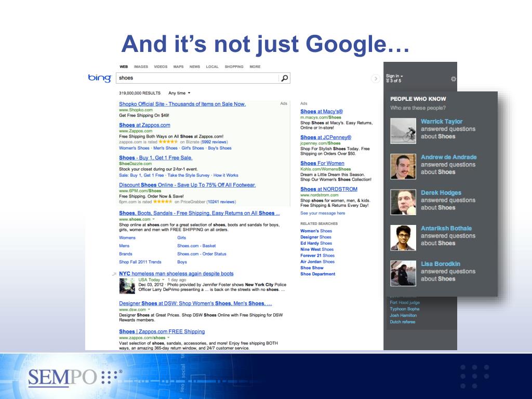
Task: Open 5992 reviews link for Zappos
Action: [x=214, y=142]
